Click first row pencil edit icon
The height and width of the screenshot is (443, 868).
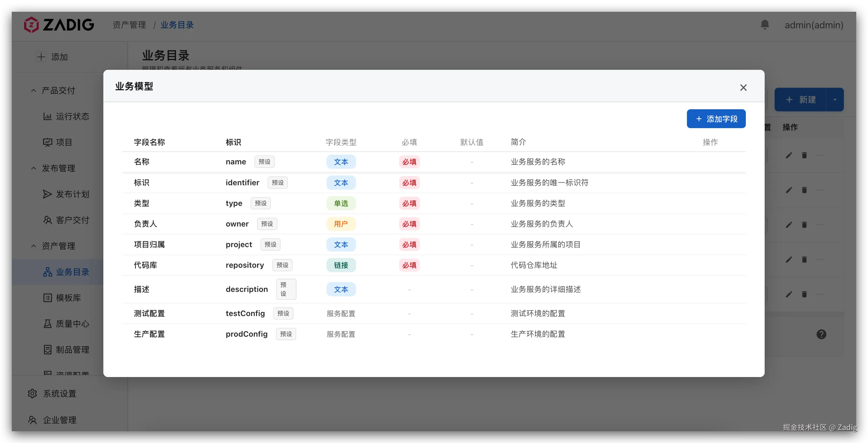[789, 156]
